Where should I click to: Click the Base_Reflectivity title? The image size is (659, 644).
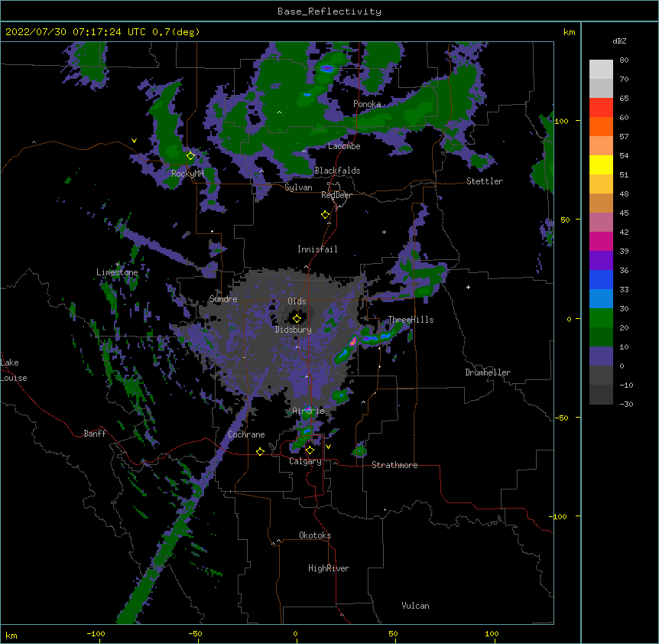[x=329, y=11]
